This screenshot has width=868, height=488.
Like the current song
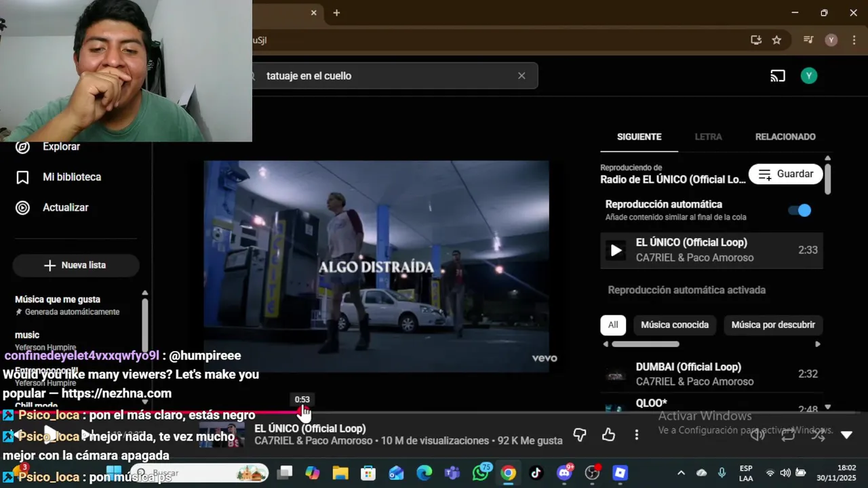point(608,434)
